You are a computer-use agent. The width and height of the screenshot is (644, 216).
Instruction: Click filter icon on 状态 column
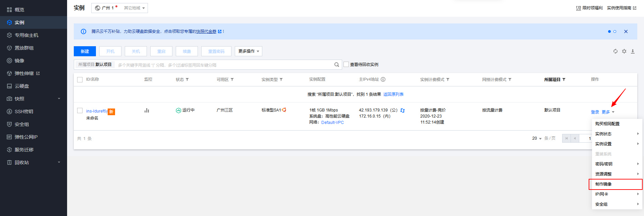(187, 80)
